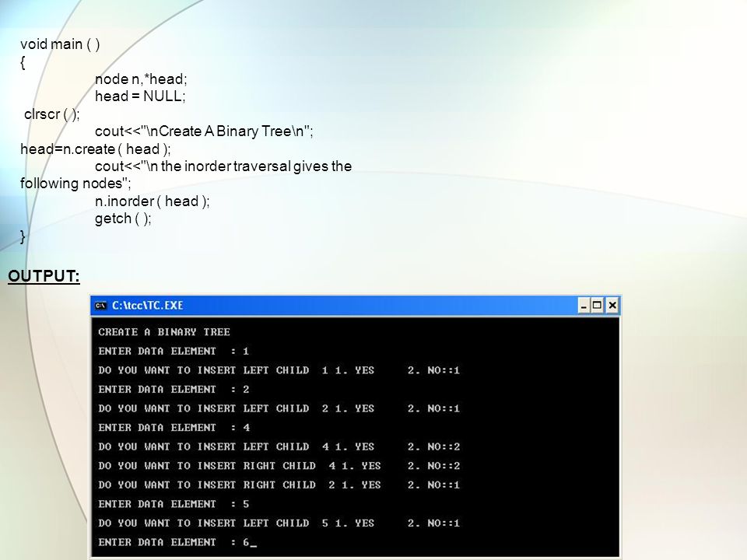Image resolution: width=747 pixels, height=560 pixels.
Task: Maximize the TC.EXE console window
Action: pyautogui.click(x=597, y=305)
